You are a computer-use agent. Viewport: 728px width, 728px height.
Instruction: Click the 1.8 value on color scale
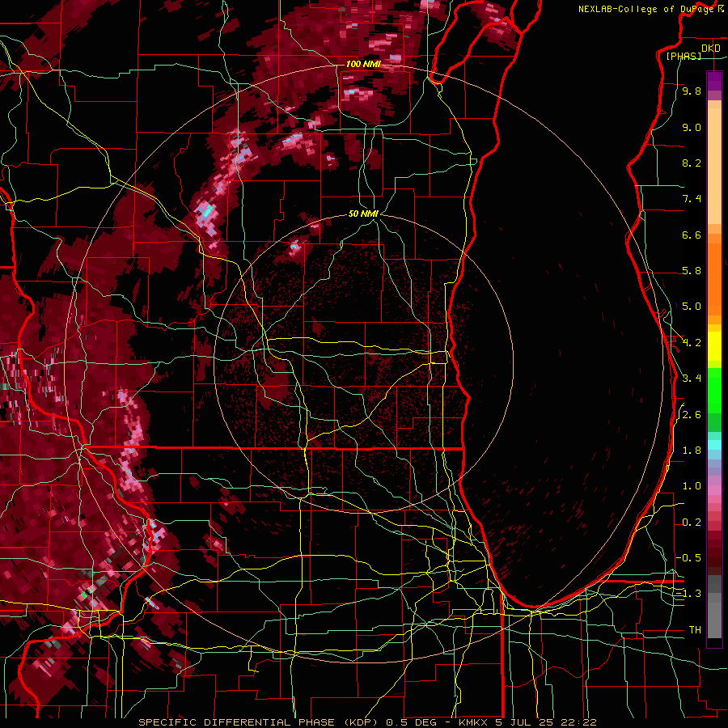pyautogui.click(x=692, y=451)
